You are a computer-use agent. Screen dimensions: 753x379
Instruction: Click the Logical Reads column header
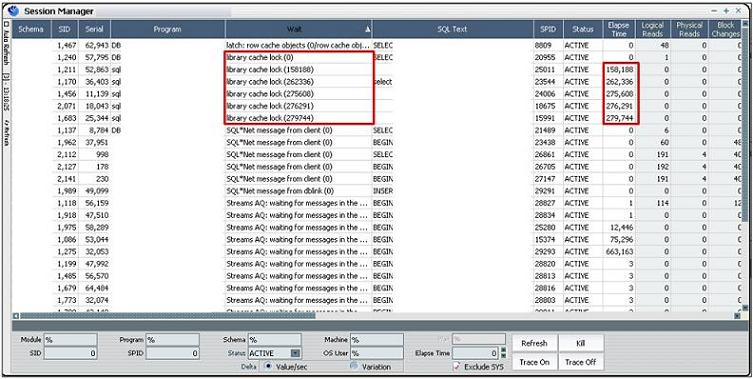[653, 29]
